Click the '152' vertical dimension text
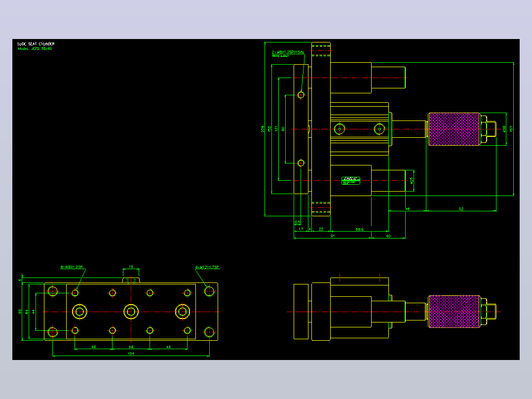Viewport: 532px width, 399px height. click(269, 129)
